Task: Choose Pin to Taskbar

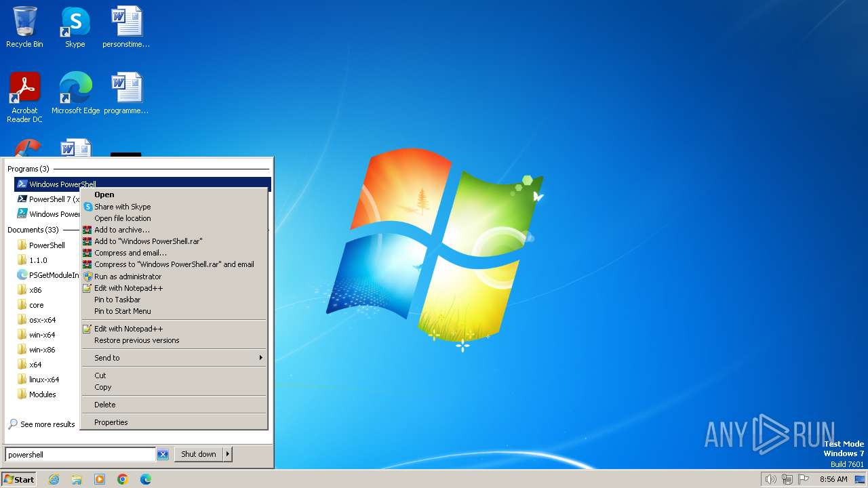Action: coord(174,300)
